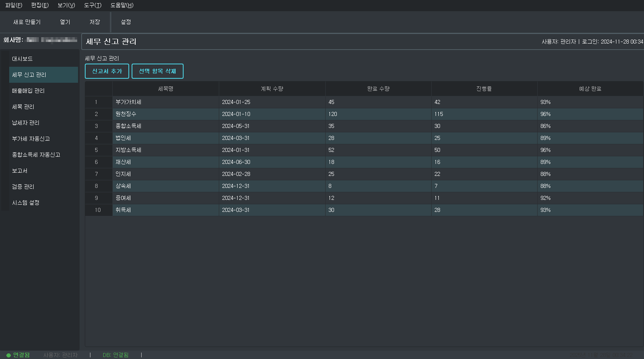
Task: Click the 법인세 row name cell
Action: 165,138
